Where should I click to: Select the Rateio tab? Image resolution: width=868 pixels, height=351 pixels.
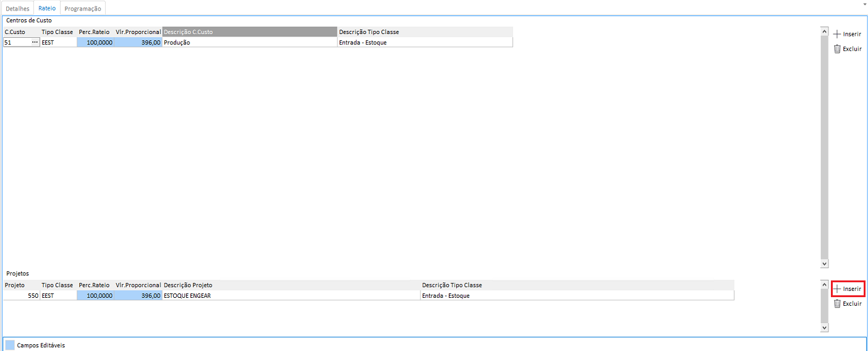coord(47,8)
